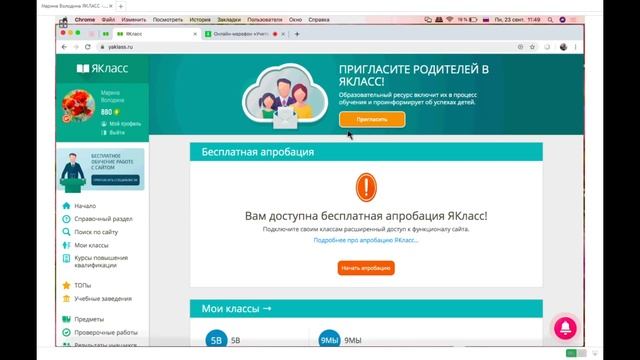
Task: Open the Пользователи menu
Action: tap(264, 20)
